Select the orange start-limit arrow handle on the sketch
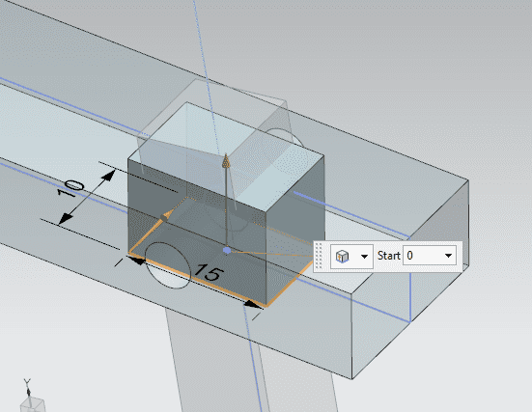This screenshot has height=412, width=532. [x=167, y=216]
